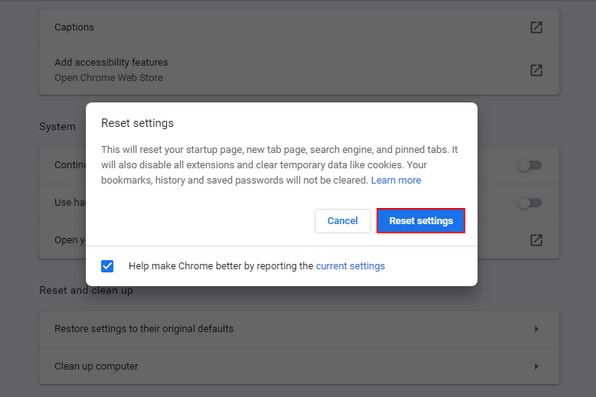Open the current settings link
The height and width of the screenshot is (397, 596).
pos(350,266)
